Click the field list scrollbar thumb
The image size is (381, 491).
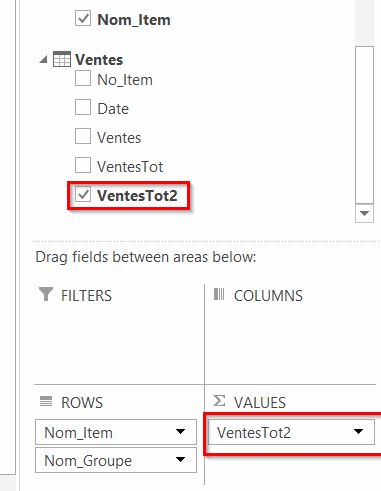click(x=364, y=125)
